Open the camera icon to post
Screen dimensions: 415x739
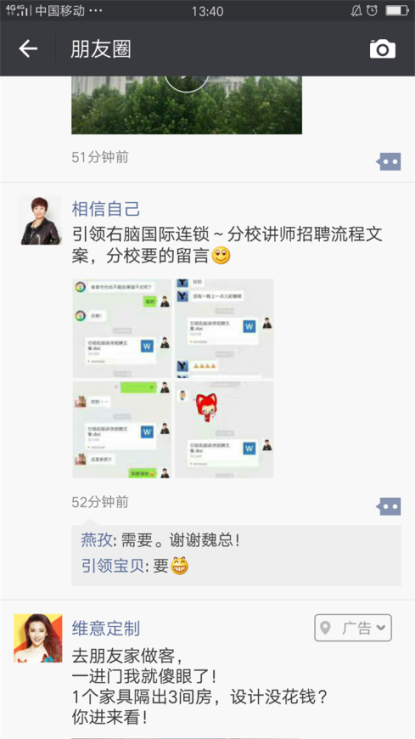[x=382, y=49]
